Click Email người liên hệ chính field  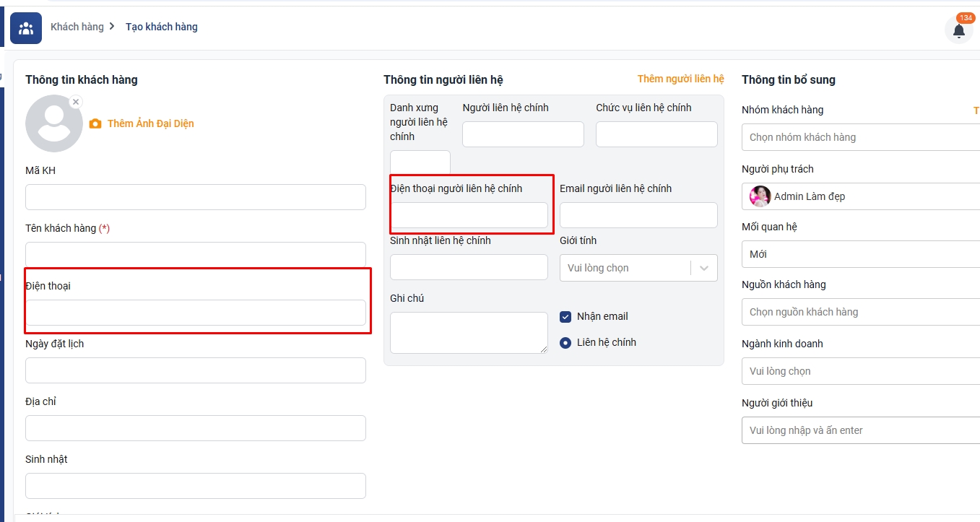[x=638, y=215]
